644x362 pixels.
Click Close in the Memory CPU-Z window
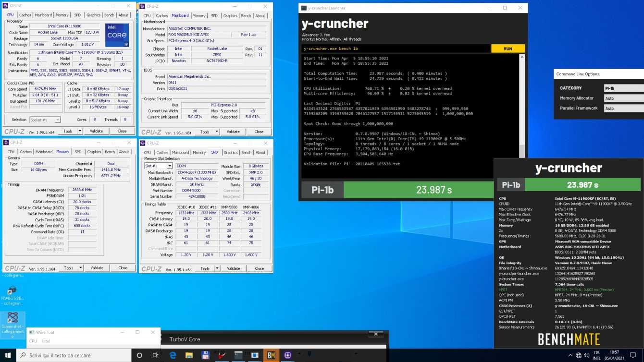click(x=123, y=268)
